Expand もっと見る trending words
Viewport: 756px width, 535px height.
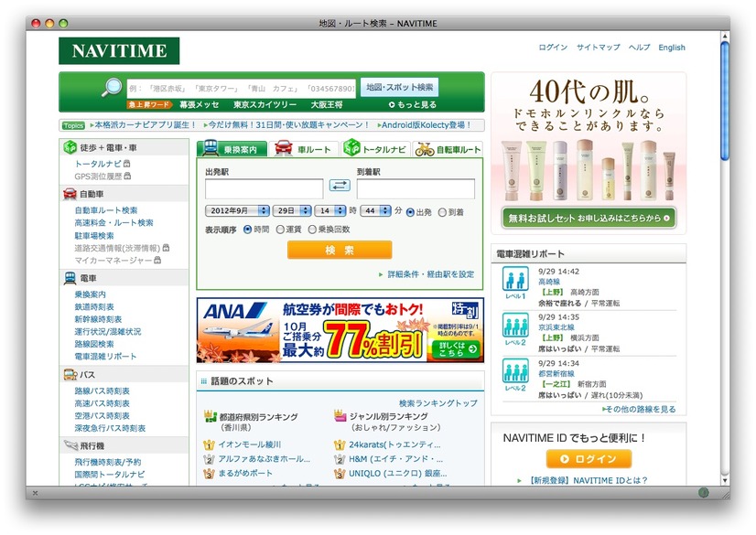tap(413, 104)
